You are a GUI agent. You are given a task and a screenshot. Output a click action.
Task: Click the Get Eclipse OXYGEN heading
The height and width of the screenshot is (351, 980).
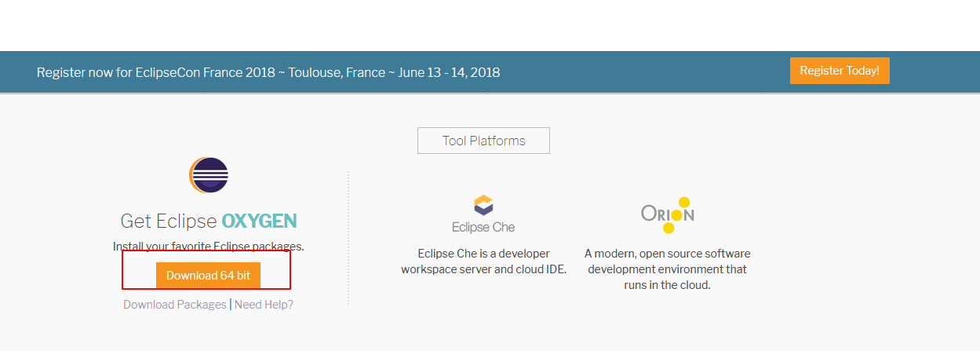(209, 221)
